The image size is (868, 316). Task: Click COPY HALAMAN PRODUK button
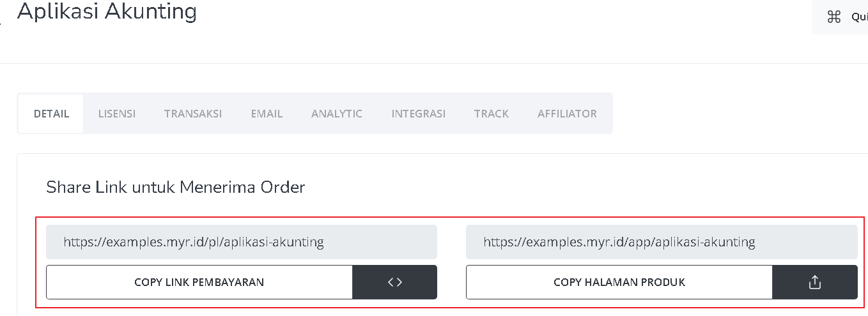coord(619,282)
